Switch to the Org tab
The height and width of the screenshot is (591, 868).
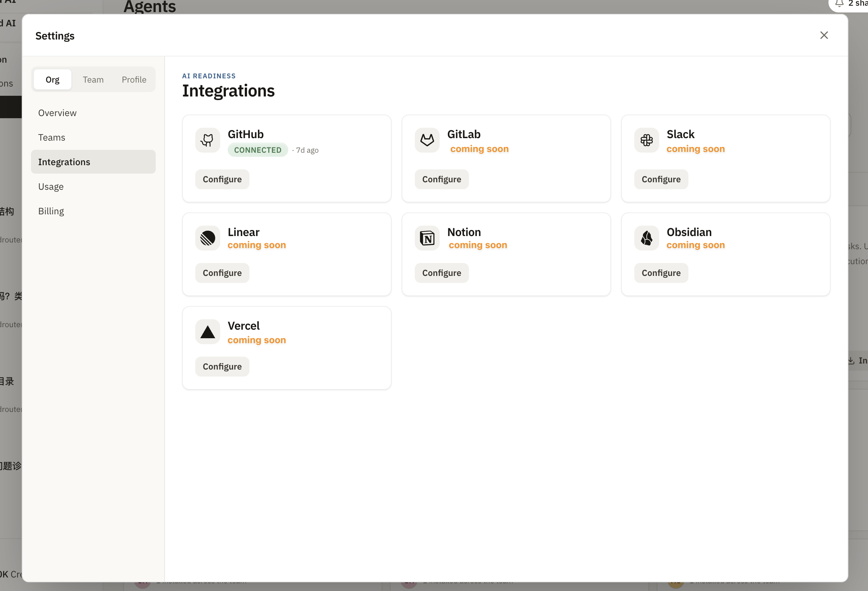(52, 79)
